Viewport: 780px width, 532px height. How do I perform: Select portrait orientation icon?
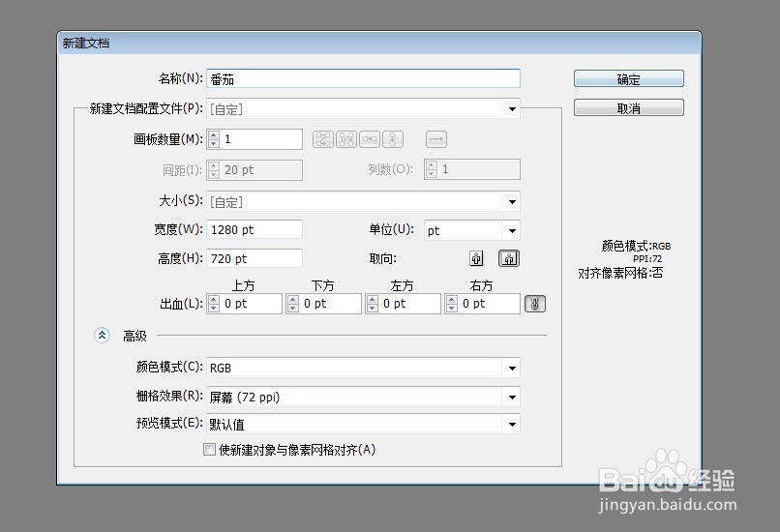pos(476,258)
